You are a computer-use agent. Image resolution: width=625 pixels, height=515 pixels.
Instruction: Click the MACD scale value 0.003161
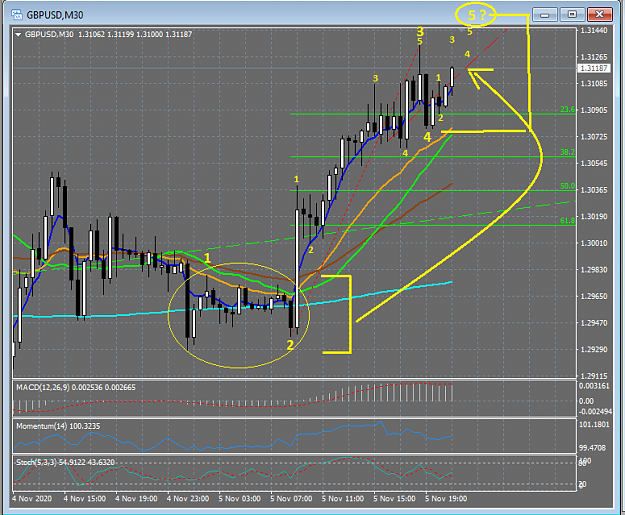click(x=594, y=386)
